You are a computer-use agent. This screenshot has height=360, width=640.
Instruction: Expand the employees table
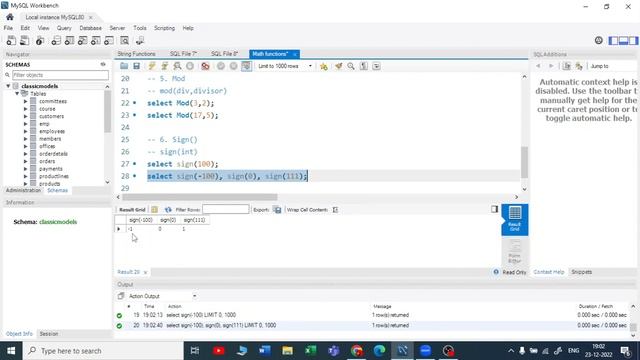click(x=25, y=131)
